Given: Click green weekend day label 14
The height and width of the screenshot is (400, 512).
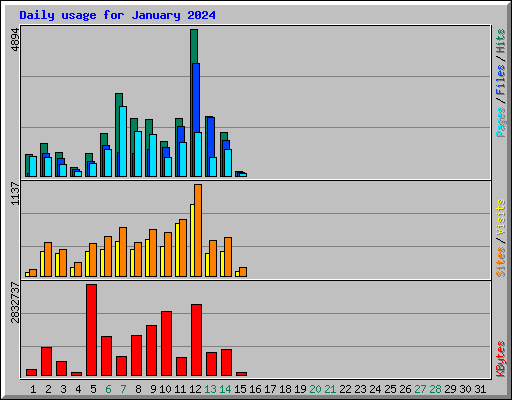Looking at the screenshot, I should [x=225, y=389].
